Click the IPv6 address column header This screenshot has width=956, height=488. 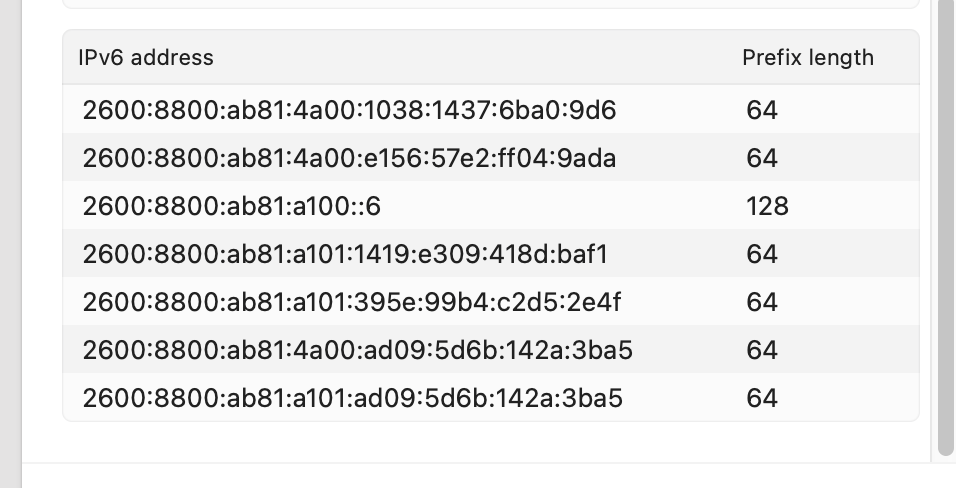146,58
